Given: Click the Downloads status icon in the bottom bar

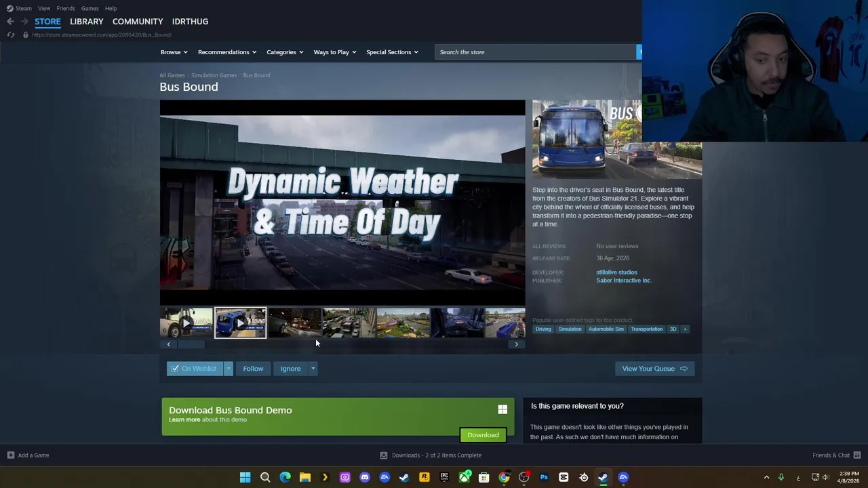Looking at the screenshot, I should pyautogui.click(x=383, y=455).
